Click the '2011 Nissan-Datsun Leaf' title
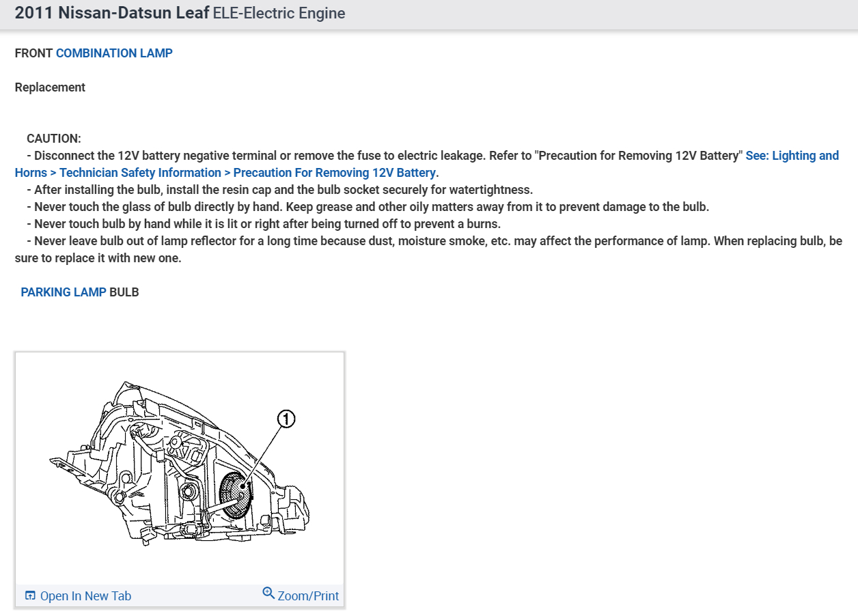Screen dimensions: 858x616 pyautogui.click(x=112, y=13)
